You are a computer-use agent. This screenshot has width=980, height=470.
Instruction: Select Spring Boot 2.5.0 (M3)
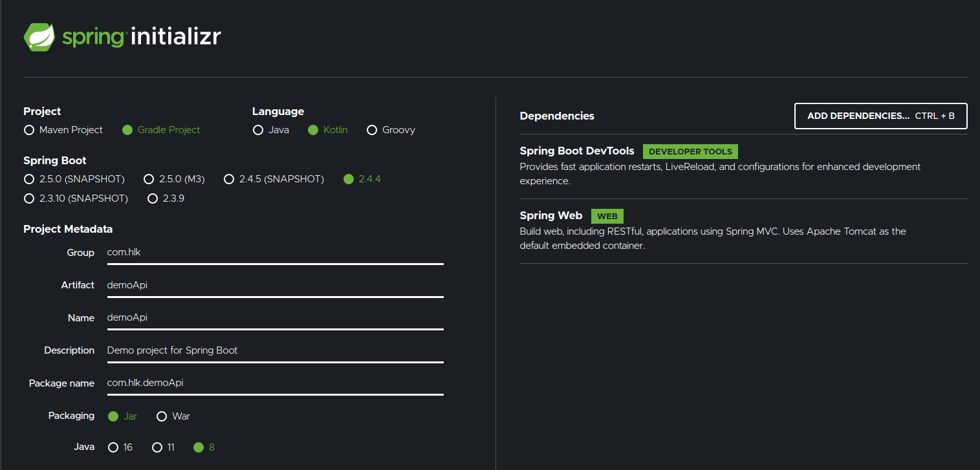149,179
